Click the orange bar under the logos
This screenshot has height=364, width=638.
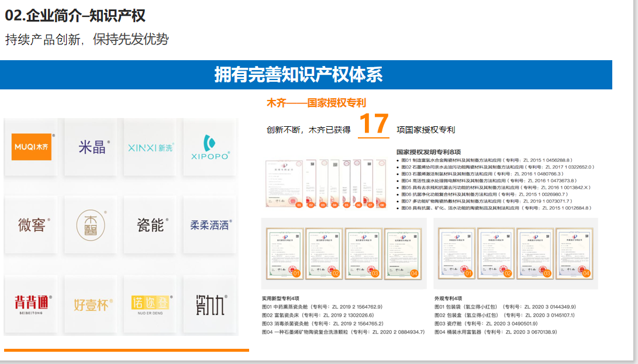pos(126,350)
